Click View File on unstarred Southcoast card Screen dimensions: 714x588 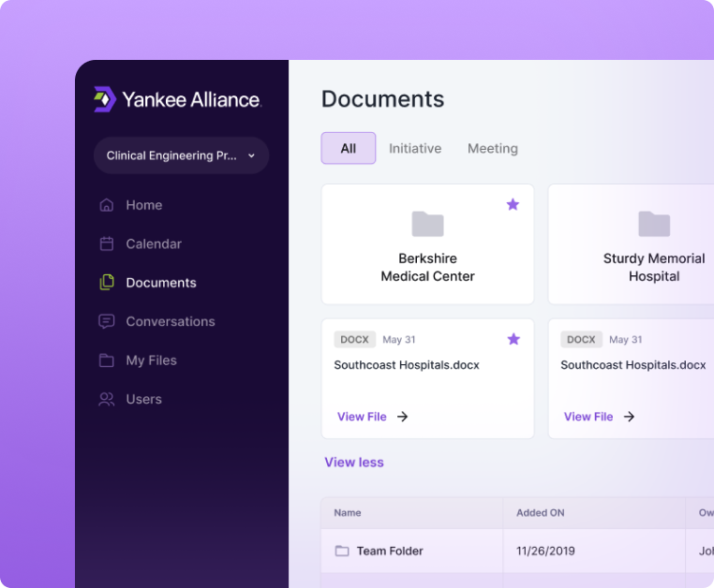(x=588, y=417)
